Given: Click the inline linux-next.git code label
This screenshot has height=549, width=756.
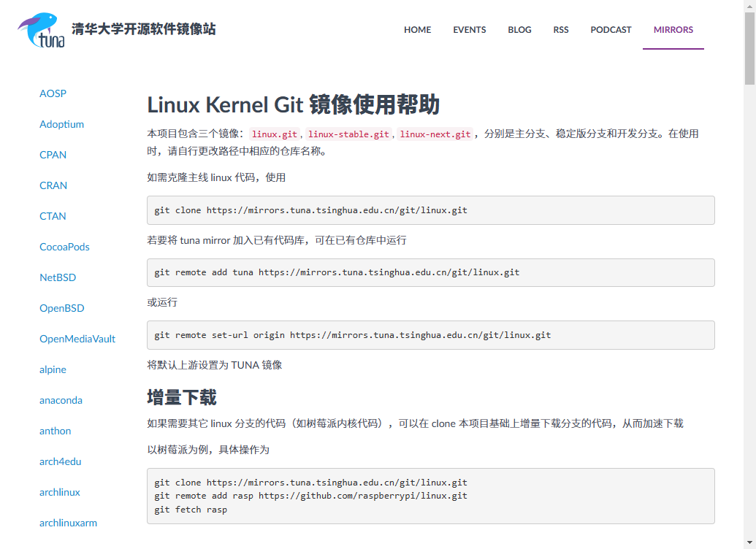Looking at the screenshot, I should [x=435, y=134].
